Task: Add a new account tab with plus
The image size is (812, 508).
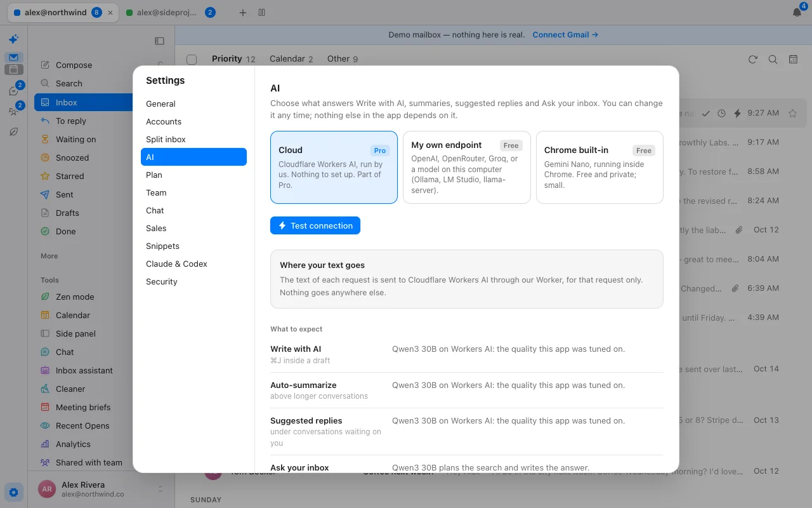Action: pos(243,13)
